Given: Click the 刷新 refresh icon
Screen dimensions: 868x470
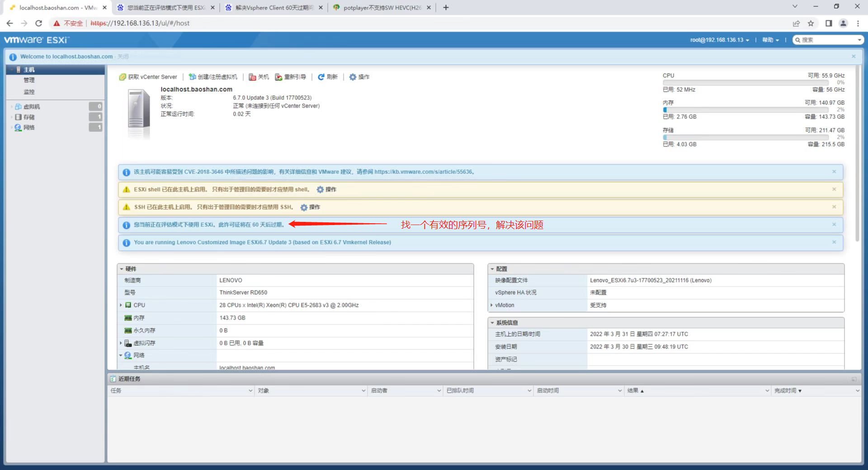Looking at the screenshot, I should (321, 77).
